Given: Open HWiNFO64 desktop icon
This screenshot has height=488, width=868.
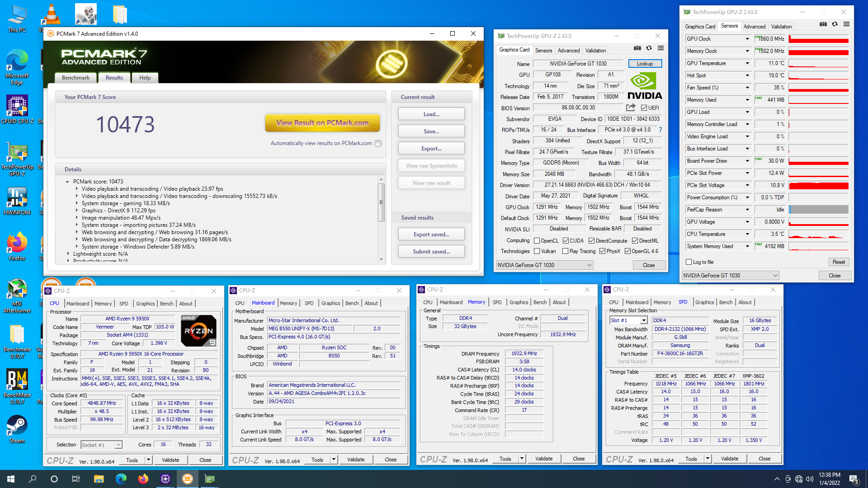Looking at the screenshot, I should 17,201.
